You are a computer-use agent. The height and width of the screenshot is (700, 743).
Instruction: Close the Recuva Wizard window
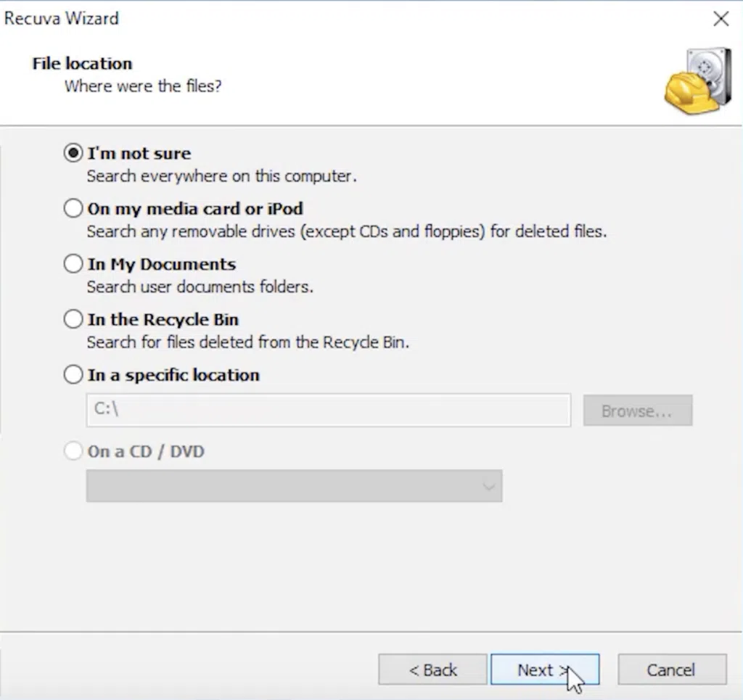(721, 19)
